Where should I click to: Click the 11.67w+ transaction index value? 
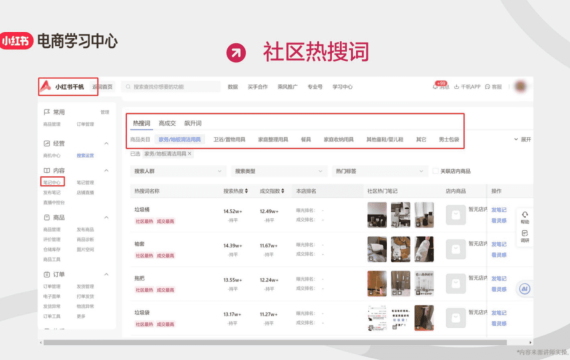pyautogui.click(x=269, y=246)
